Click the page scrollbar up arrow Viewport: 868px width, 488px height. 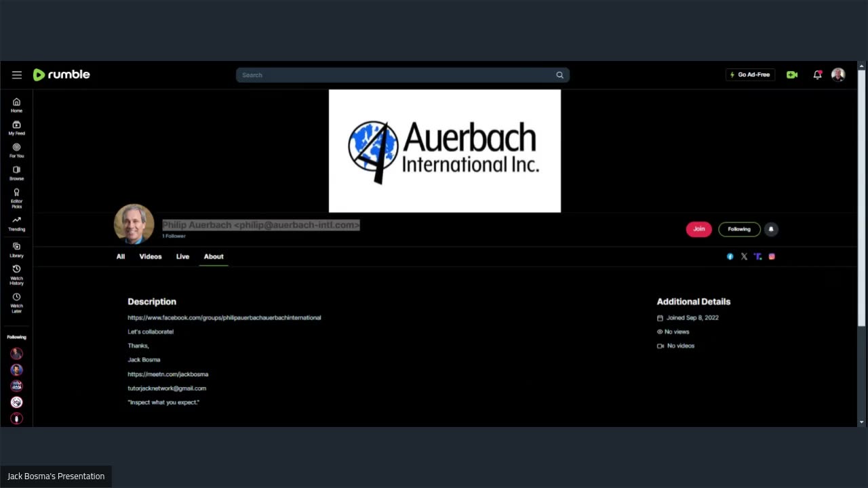click(862, 66)
